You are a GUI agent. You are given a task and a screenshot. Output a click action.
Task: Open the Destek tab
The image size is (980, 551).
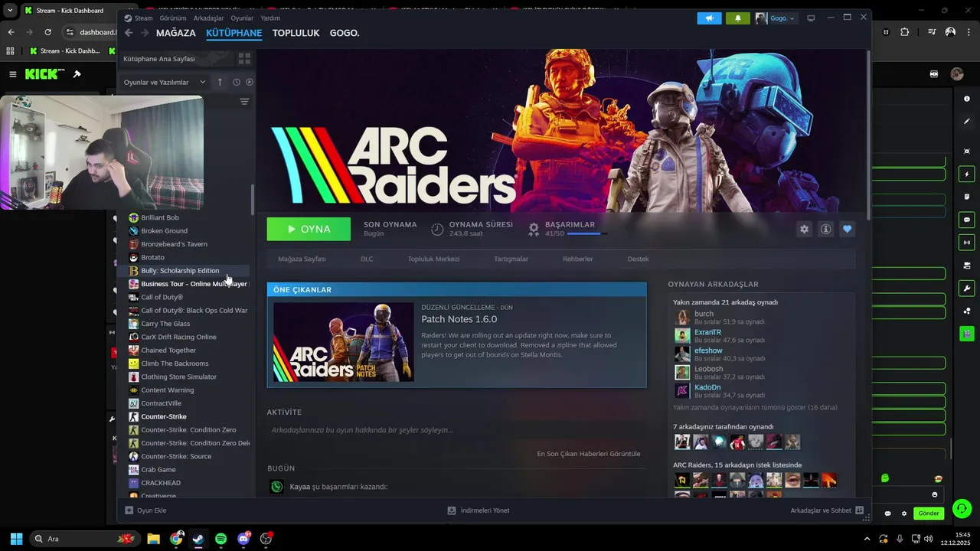click(x=638, y=259)
